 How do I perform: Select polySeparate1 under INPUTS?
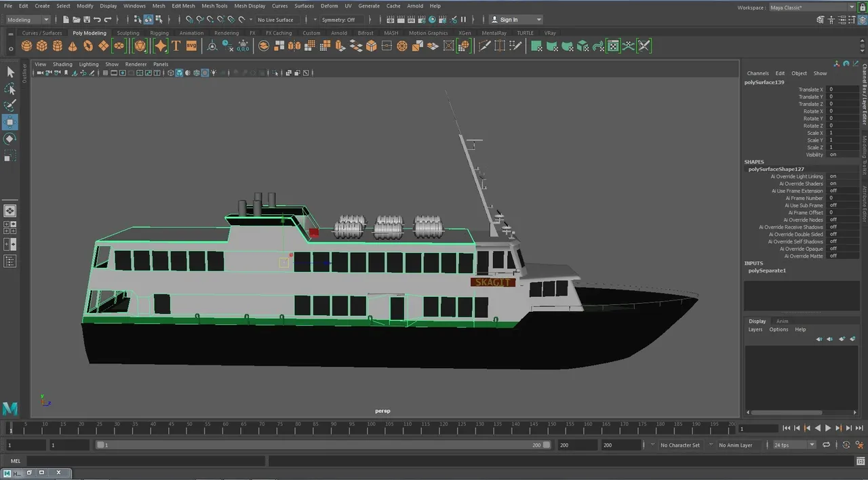tap(767, 271)
